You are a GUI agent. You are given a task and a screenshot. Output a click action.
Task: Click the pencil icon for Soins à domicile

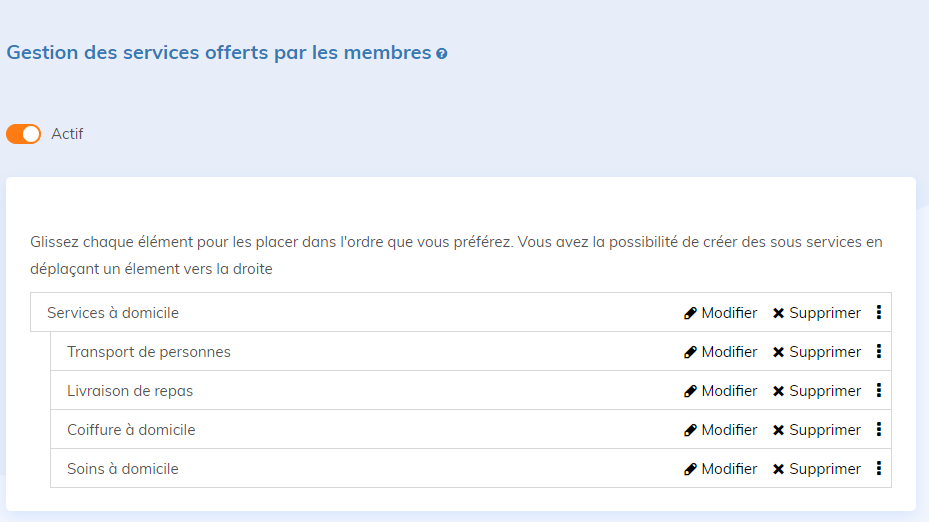point(690,469)
